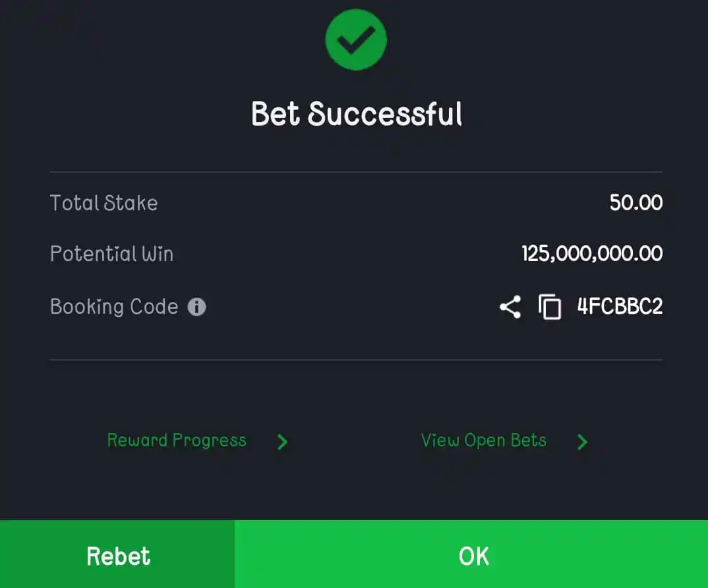708x588 pixels.
Task: Click the Booking Code label
Action: (114, 307)
